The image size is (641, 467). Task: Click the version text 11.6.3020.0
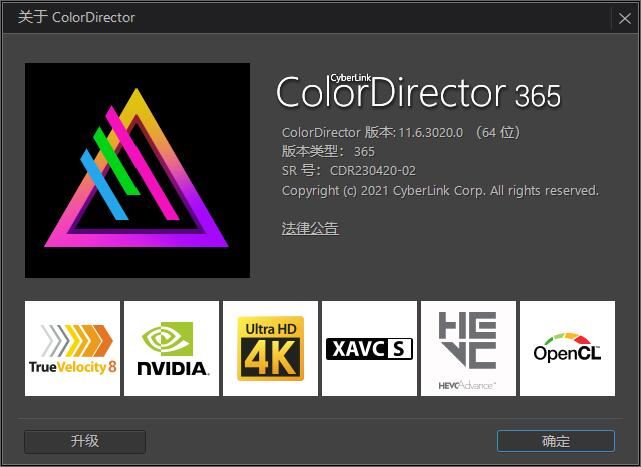tap(431, 133)
